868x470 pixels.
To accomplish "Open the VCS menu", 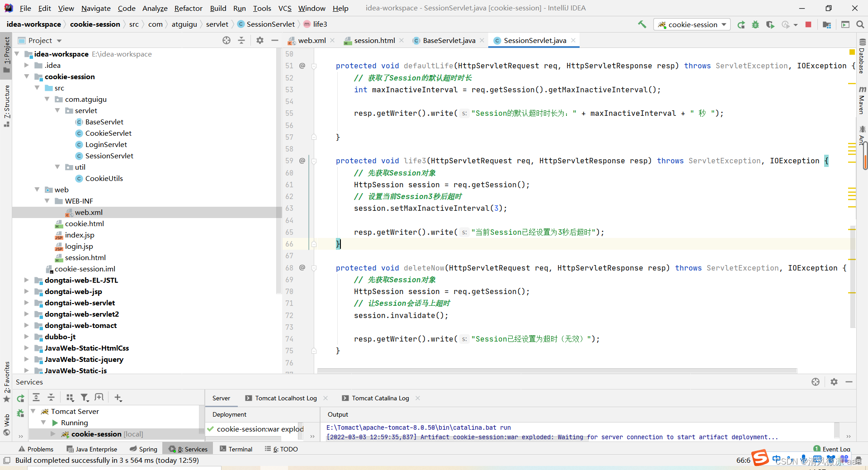I will pos(285,8).
